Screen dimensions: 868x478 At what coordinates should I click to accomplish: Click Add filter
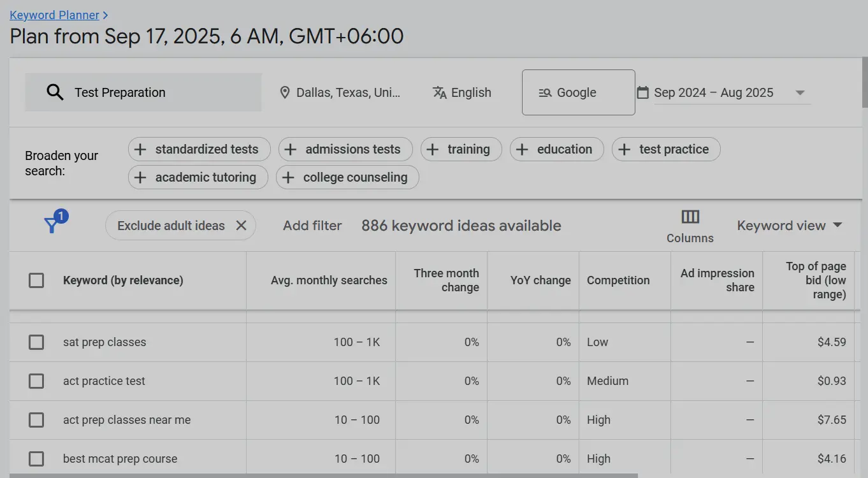(312, 225)
